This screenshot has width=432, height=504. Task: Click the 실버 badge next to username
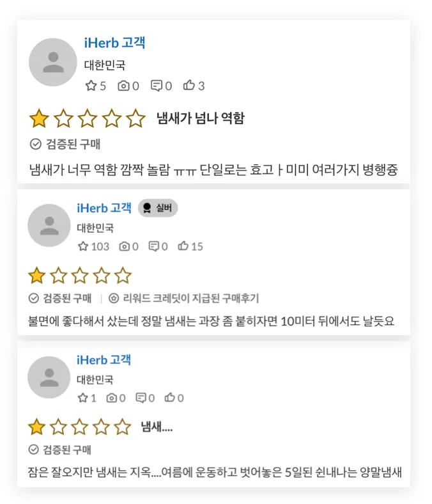point(158,208)
